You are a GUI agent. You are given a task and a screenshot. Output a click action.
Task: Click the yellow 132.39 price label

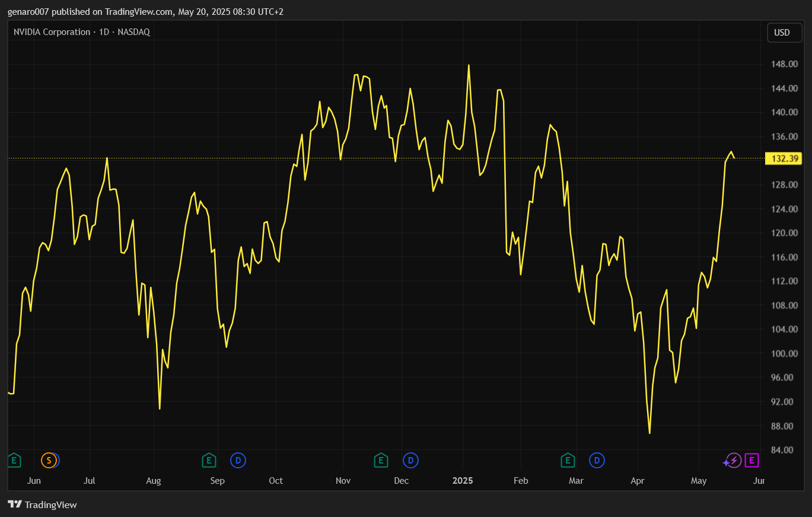pyautogui.click(x=784, y=158)
